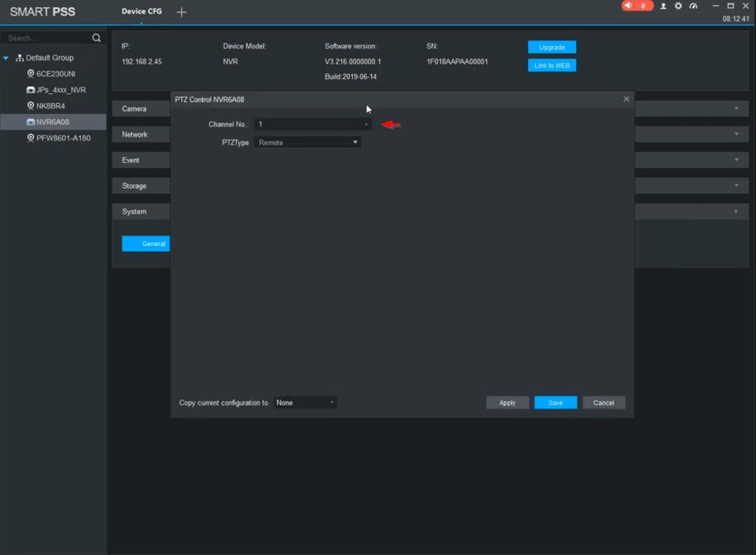Click the search magnifier icon
Image resolution: width=756 pixels, height=555 pixels.
pos(96,38)
